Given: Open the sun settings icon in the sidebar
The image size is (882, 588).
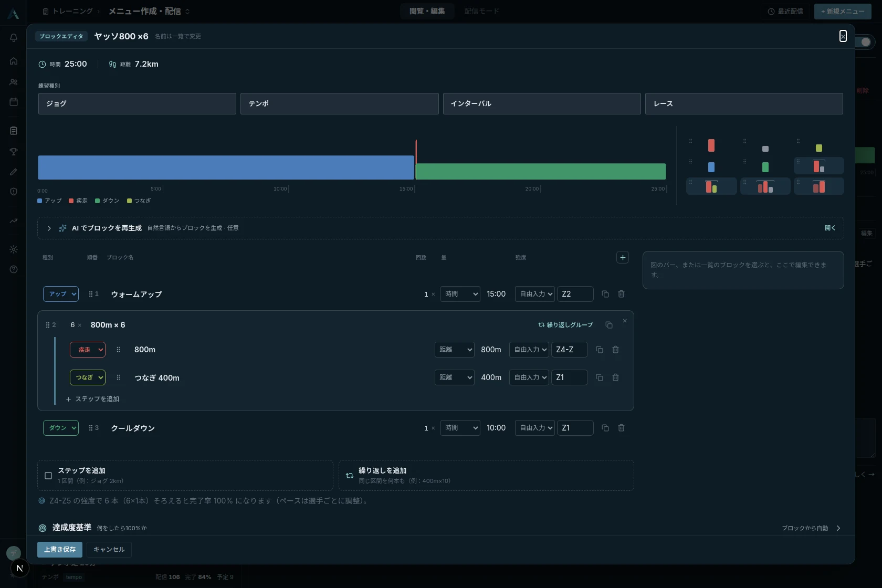Looking at the screenshot, I should click(14, 249).
